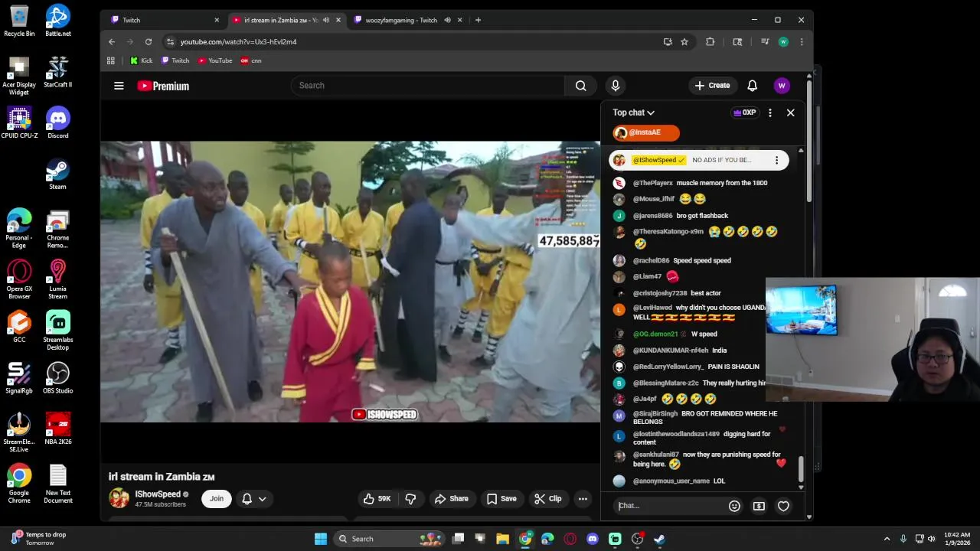Open Chrome media controls icon
This screenshot has height=551, width=980.
764,42
